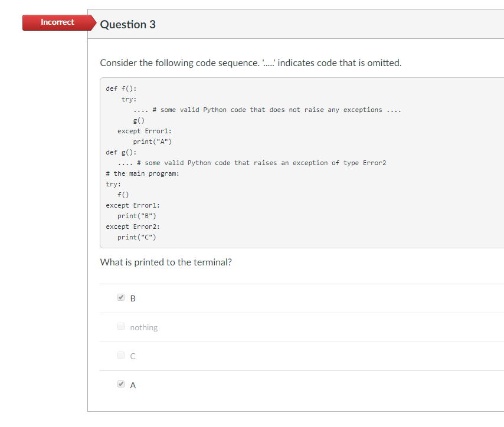The height and width of the screenshot is (427, 504).
Task: Click the arrow tip of the Incorrect banner
Action: 96,22
